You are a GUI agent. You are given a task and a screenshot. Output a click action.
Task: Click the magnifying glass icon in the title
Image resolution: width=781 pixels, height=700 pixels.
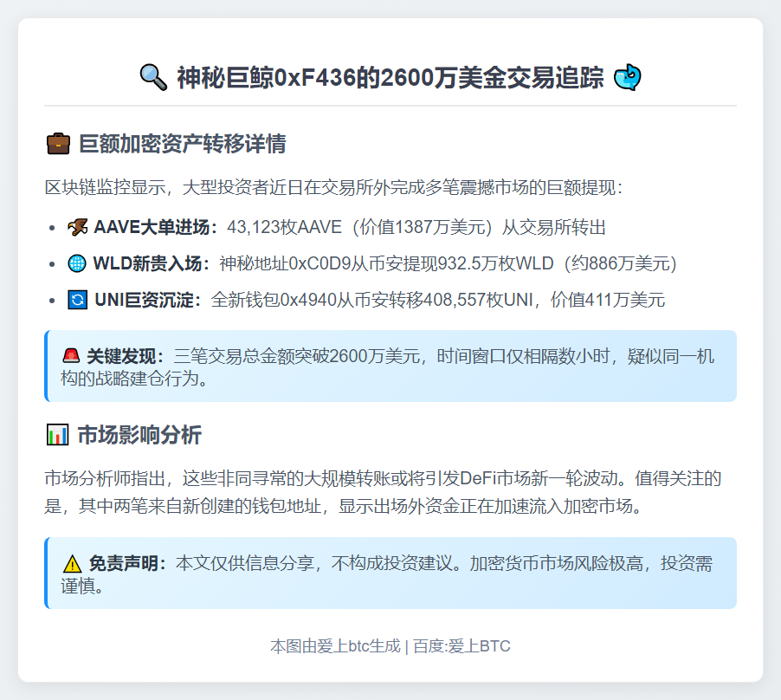[153, 78]
